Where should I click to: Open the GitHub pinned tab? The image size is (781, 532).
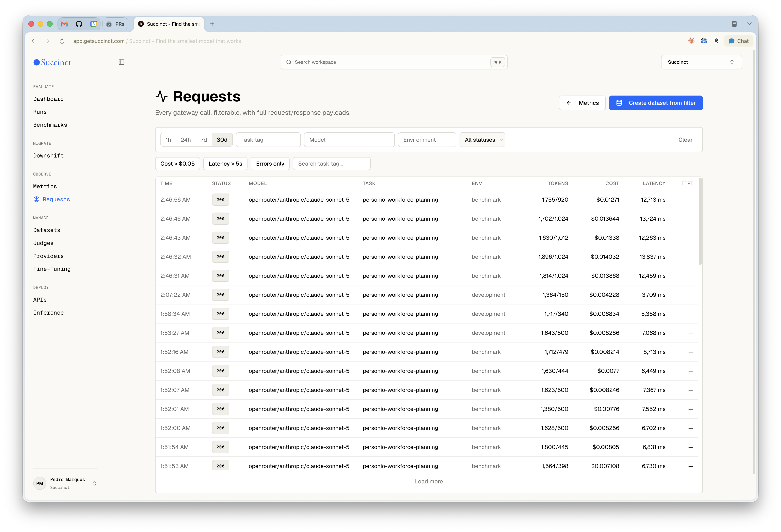(x=79, y=24)
